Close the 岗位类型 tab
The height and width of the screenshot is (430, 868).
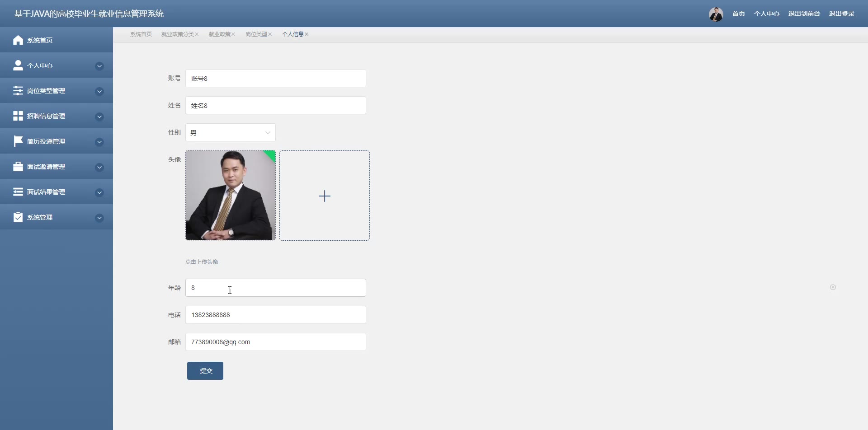(x=270, y=34)
